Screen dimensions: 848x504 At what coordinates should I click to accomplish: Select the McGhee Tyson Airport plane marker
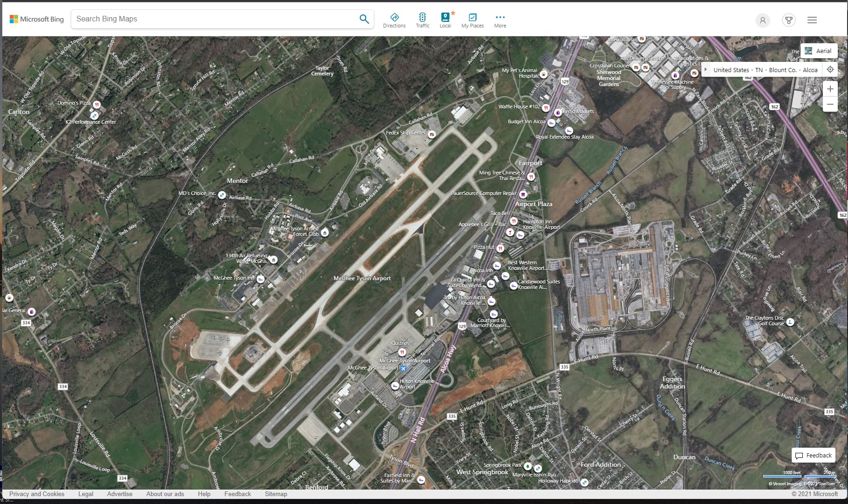[404, 368]
